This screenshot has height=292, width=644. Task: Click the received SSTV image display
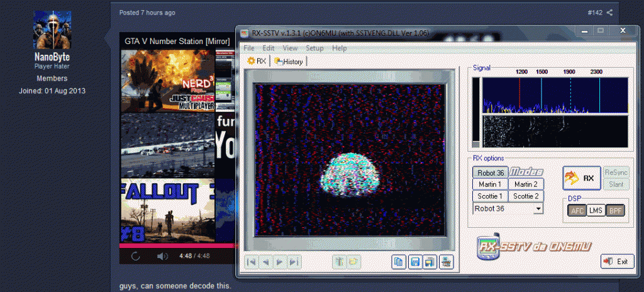point(350,160)
